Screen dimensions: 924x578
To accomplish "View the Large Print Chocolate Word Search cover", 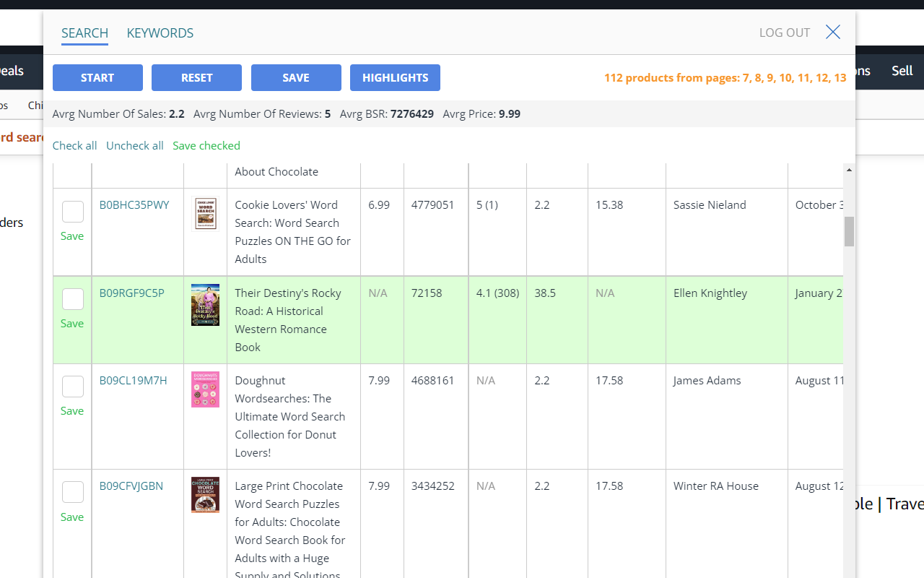I will pos(205,495).
